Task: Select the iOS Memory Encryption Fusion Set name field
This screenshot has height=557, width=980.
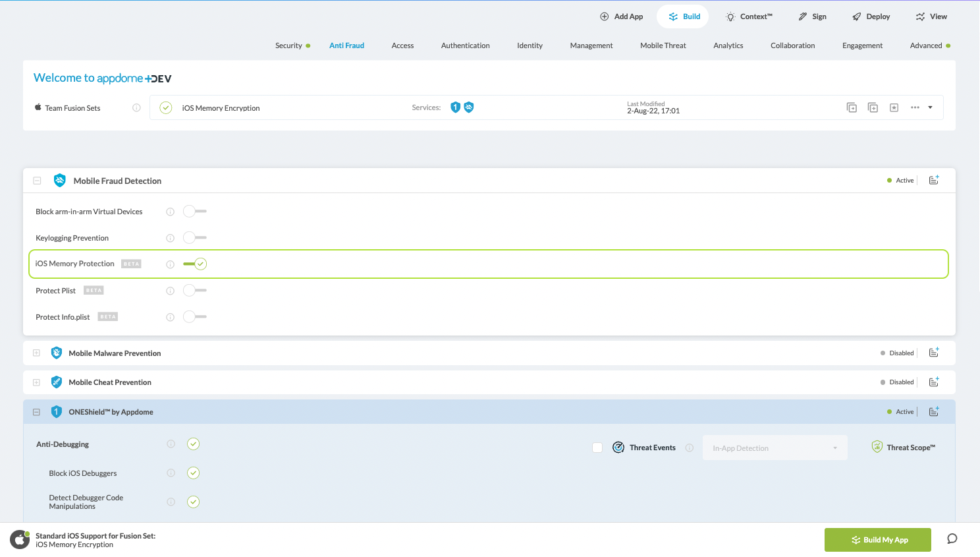Action: coord(221,108)
